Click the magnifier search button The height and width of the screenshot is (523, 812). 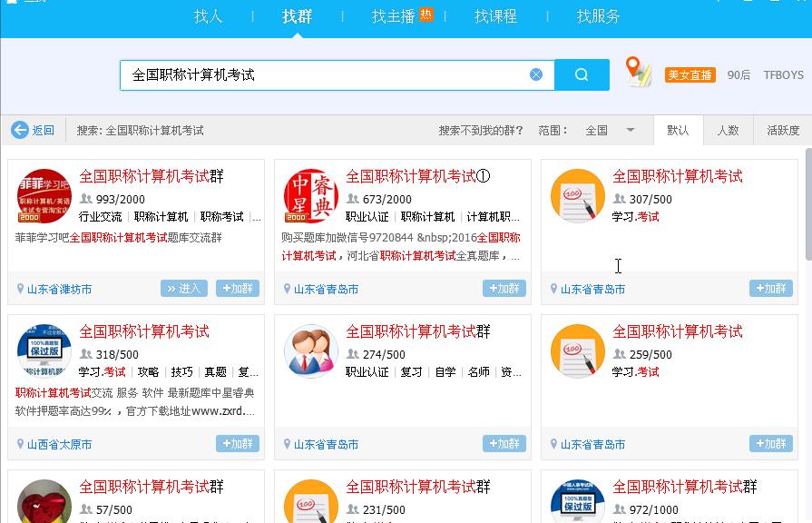(582, 74)
